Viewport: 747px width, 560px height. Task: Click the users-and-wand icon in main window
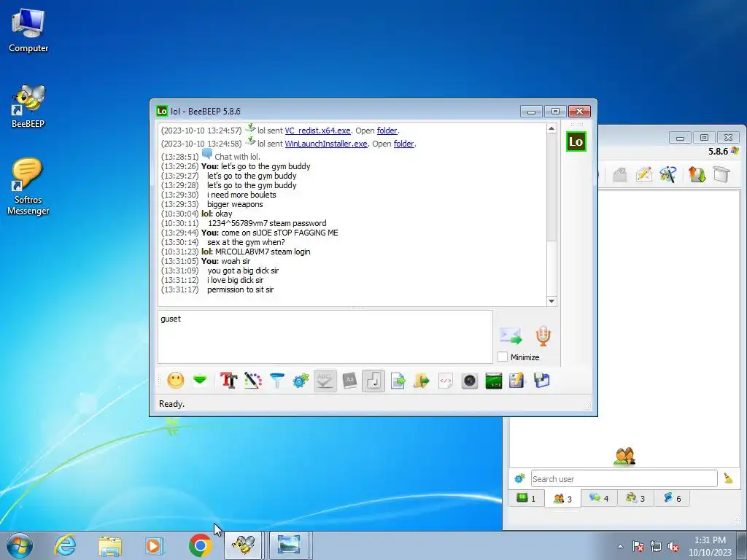tap(668, 174)
